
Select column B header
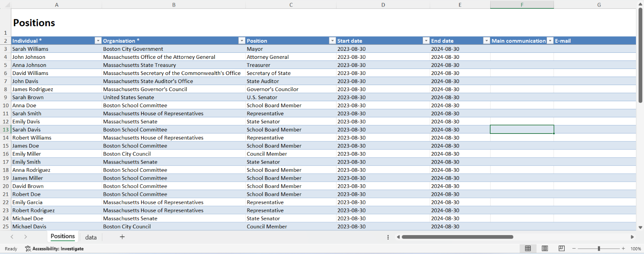click(174, 5)
